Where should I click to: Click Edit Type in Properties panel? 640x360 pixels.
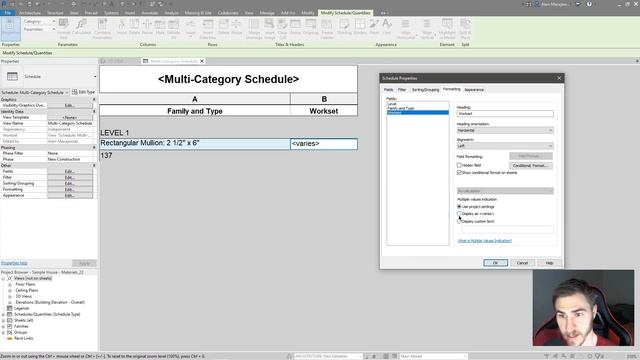tap(83, 92)
